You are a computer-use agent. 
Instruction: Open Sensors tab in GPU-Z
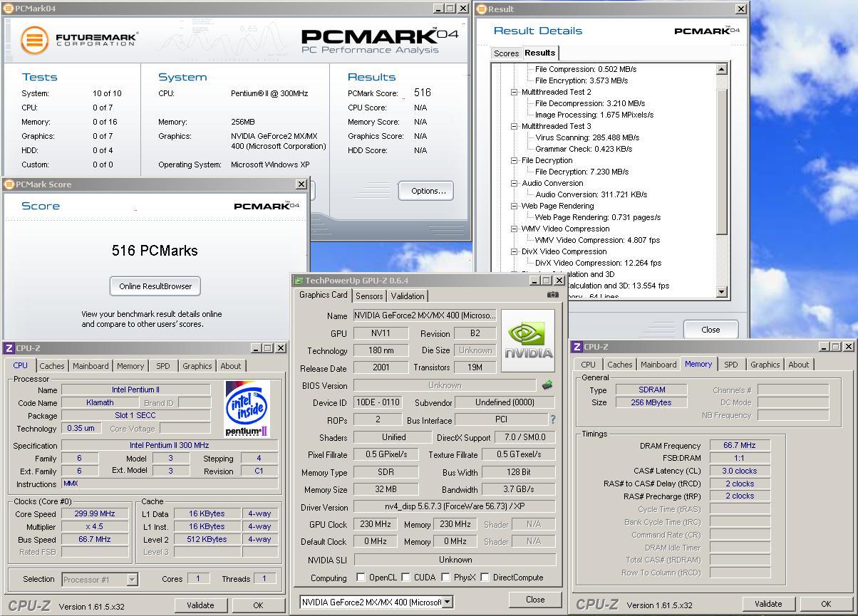(x=369, y=296)
